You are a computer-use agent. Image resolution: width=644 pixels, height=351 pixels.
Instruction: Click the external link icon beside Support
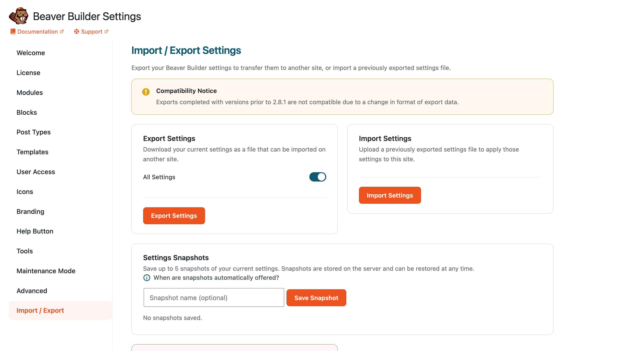pyautogui.click(x=106, y=31)
